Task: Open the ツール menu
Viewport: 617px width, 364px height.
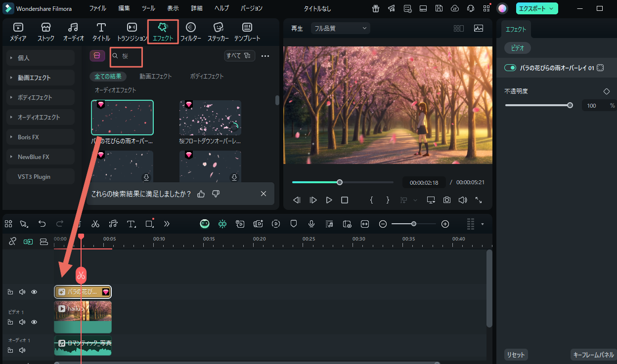Action: (x=148, y=8)
